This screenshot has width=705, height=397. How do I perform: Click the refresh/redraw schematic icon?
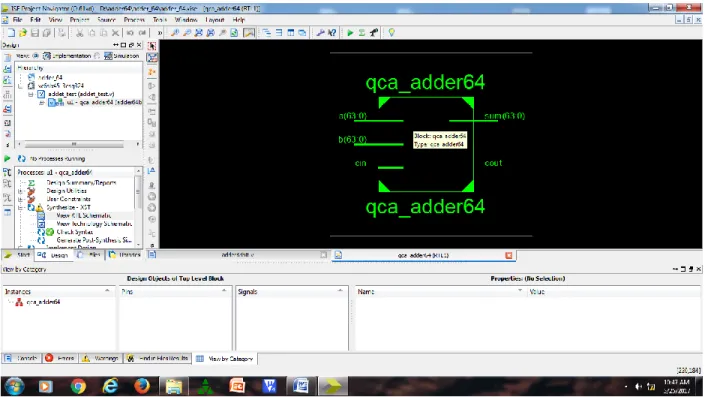[234, 32]
